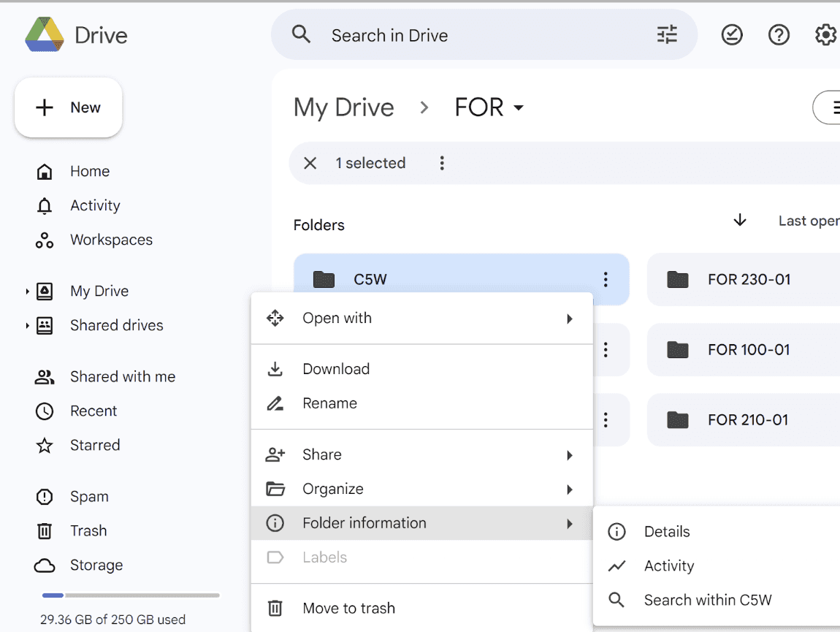This screenshot has width=840, height=632.
Task: Open the FOR folder dropdown in breadcrumb
Action: [x=489, y=107]
